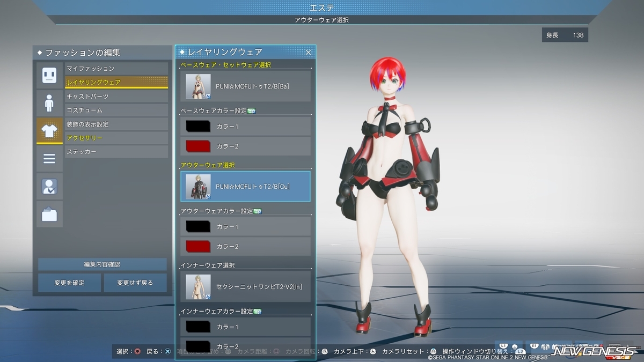Open コスチューム menu entry

coord(116,110)
